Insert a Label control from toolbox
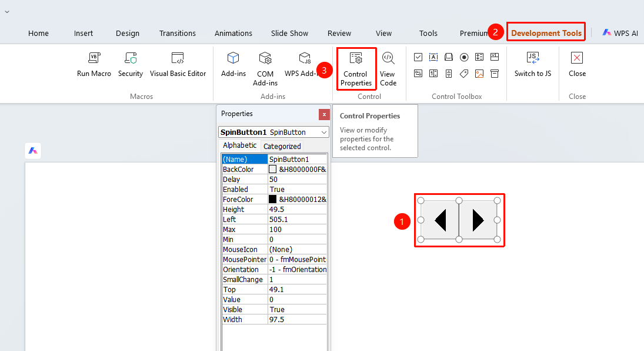 [464, 74]
